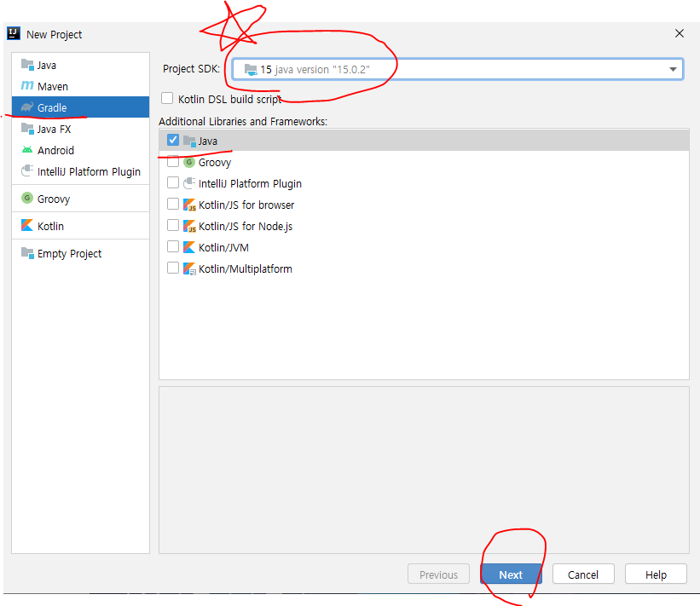Choose Java FX project type
The height and width of the screenshot is (606, 700).
pos(80,129)
